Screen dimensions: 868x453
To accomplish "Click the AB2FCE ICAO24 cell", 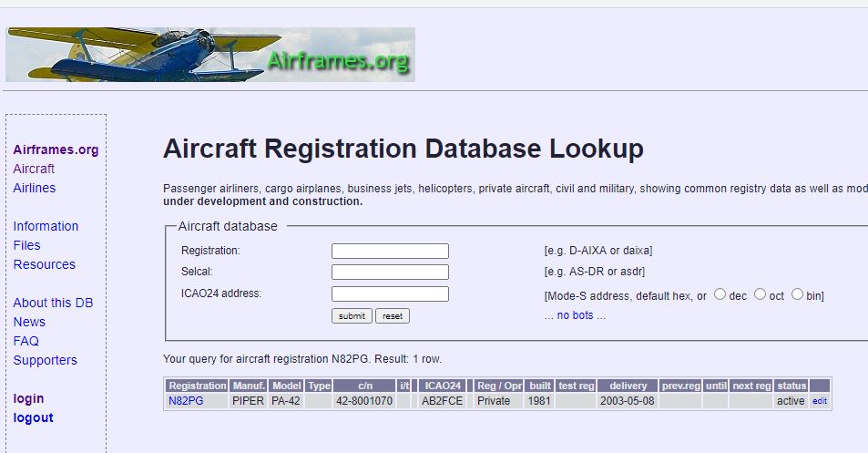I will [443, 401].
